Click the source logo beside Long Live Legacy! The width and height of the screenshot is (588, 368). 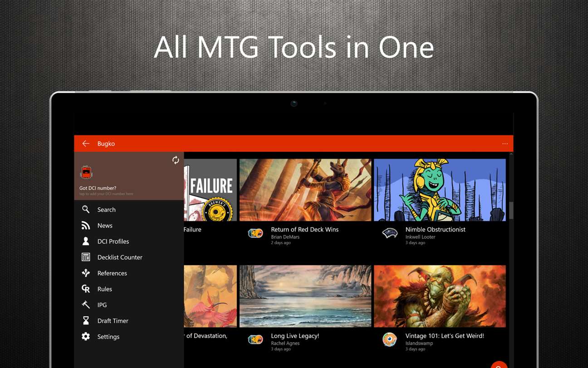(255, 339)
